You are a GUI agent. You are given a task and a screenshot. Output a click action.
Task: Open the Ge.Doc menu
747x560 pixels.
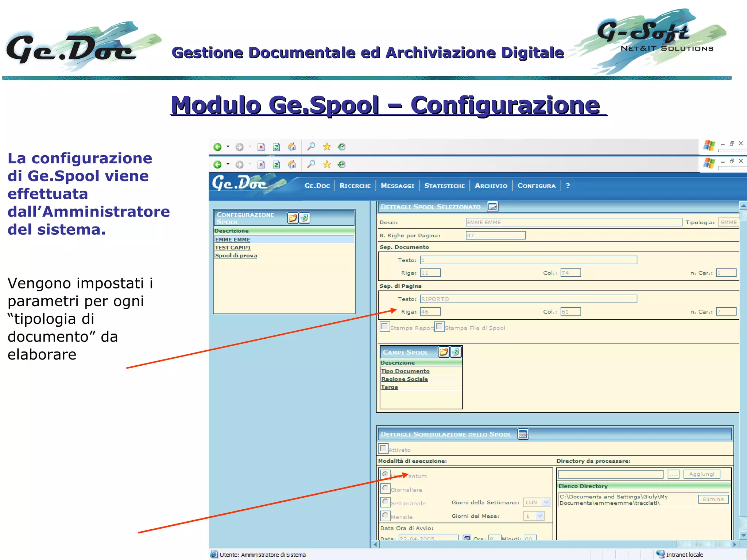[317, 186]
